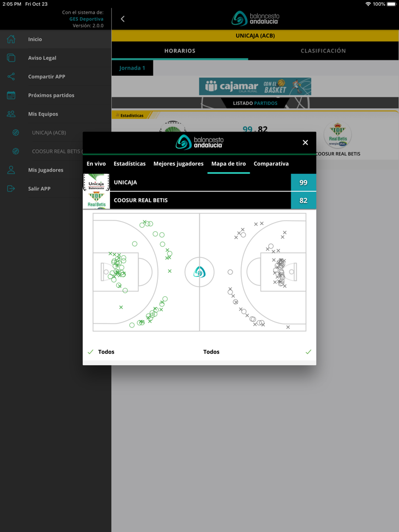Tap basketball icon beside COOSUR REAL BETIS
Viewport: 399px width, 532px height.
(15, 151)
